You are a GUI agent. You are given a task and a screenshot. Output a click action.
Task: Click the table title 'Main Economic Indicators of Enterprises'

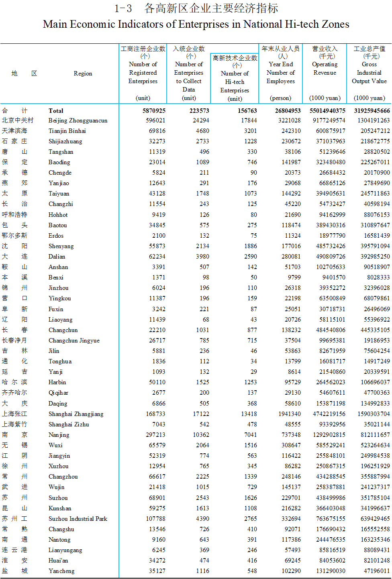pyautogui.click(x=196, y=24)
